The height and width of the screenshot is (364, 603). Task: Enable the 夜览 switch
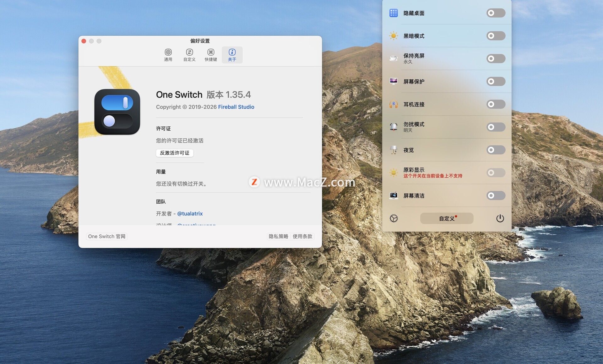(x=496, y=150)
